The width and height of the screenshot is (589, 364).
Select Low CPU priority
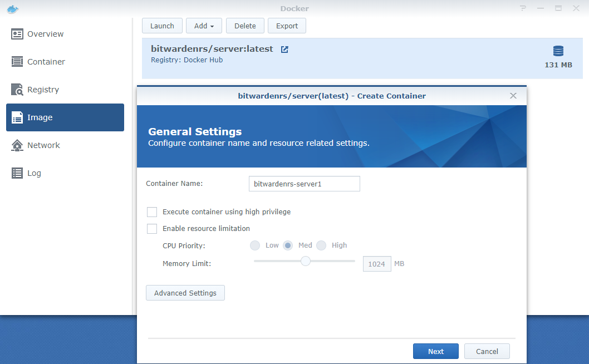click(255, 245)
